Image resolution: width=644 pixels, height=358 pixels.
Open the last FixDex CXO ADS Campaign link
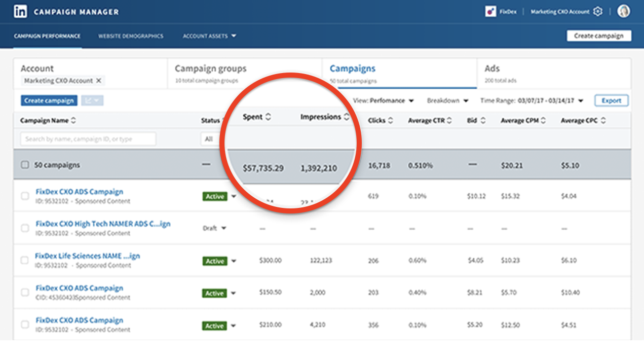pyautogui.click(x=80, y=320)
